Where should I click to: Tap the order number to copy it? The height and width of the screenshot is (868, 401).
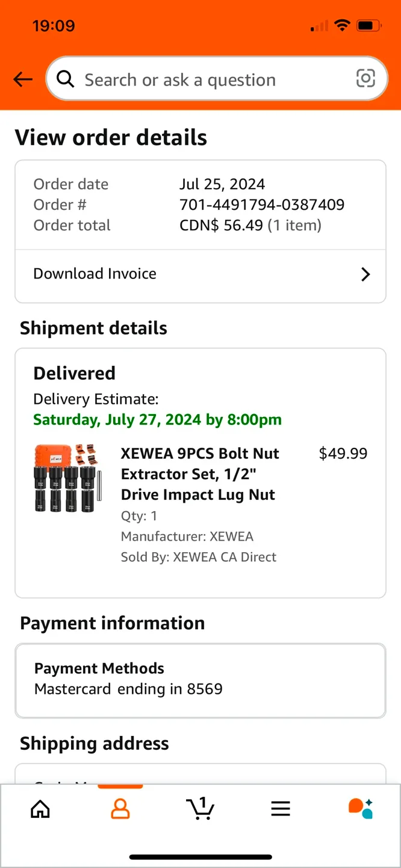[x=261, y=204]
